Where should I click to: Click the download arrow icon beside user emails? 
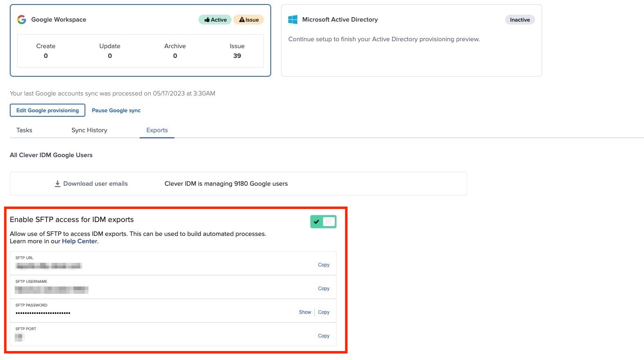58,184
